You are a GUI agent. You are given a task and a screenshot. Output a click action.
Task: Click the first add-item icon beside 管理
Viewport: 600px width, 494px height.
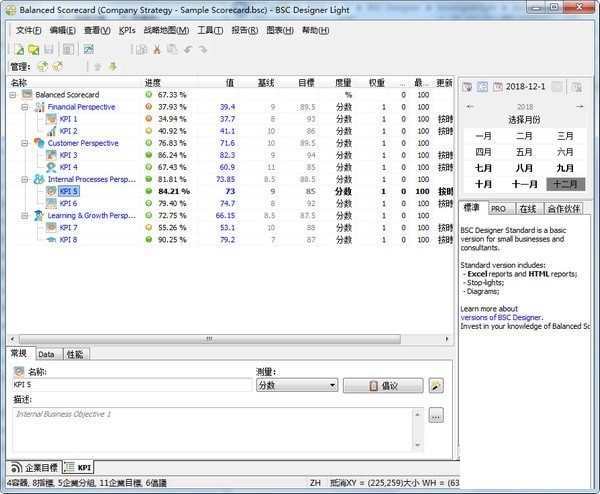coord(42,67)
